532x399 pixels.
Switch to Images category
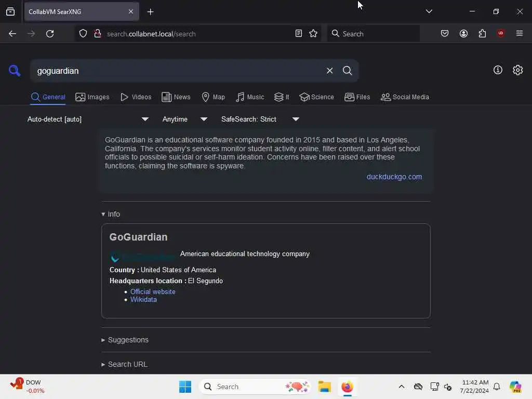[92, 97]
